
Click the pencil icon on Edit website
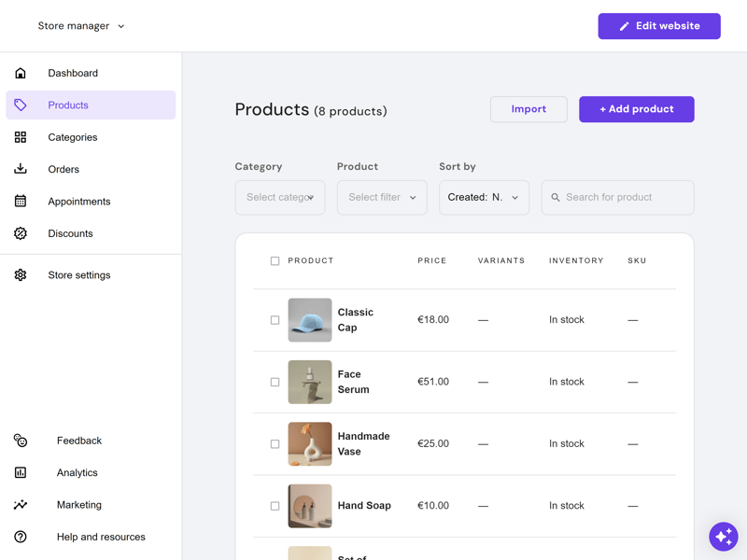click(x=624, y=26)
